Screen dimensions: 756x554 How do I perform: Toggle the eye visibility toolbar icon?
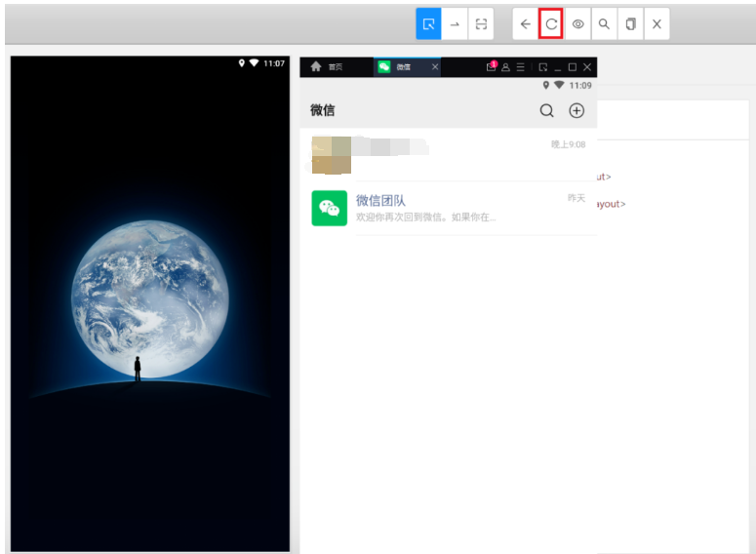(577, 23)
